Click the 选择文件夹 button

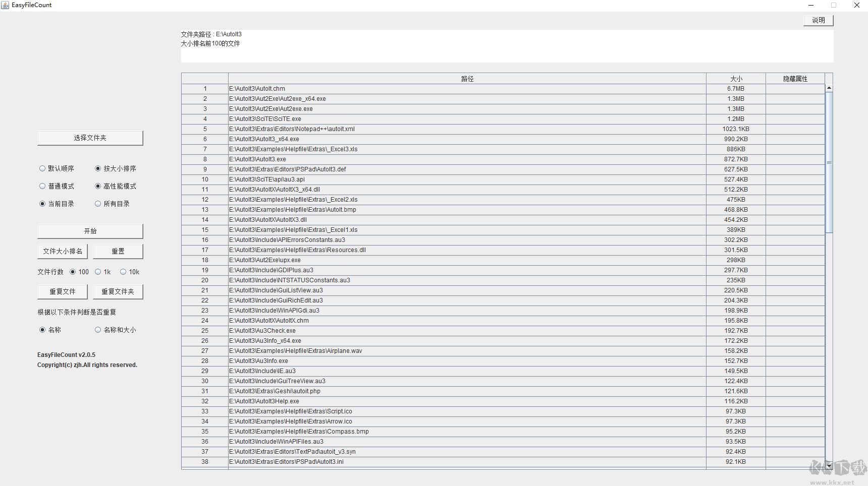click(90, 138)
